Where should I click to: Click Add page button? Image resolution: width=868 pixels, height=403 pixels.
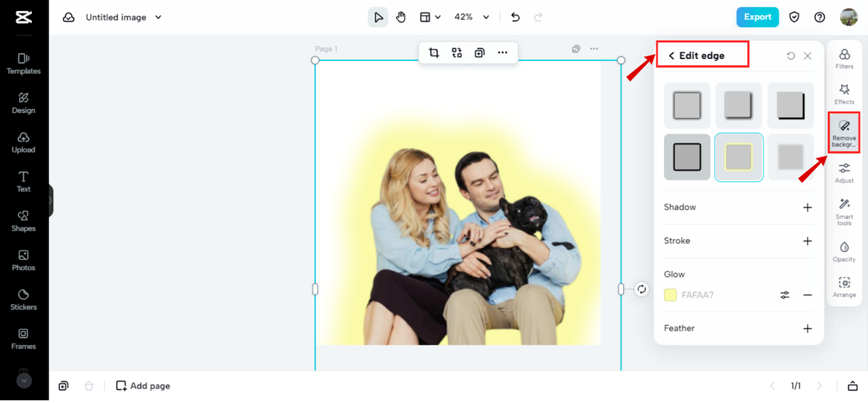click(143, 385)
